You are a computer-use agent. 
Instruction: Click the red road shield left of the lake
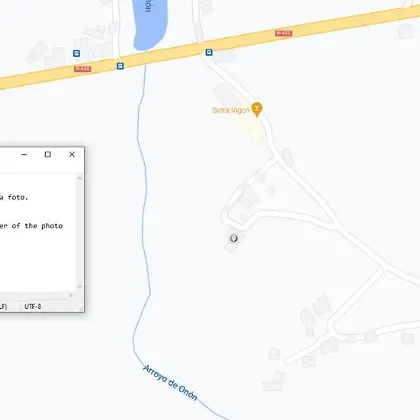coord(83,69)
